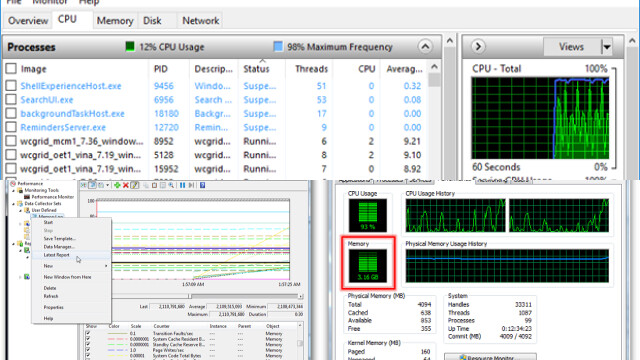Open counter properties via highlight pencil icon
640x360 pixels.
click(x=135, y=185)
